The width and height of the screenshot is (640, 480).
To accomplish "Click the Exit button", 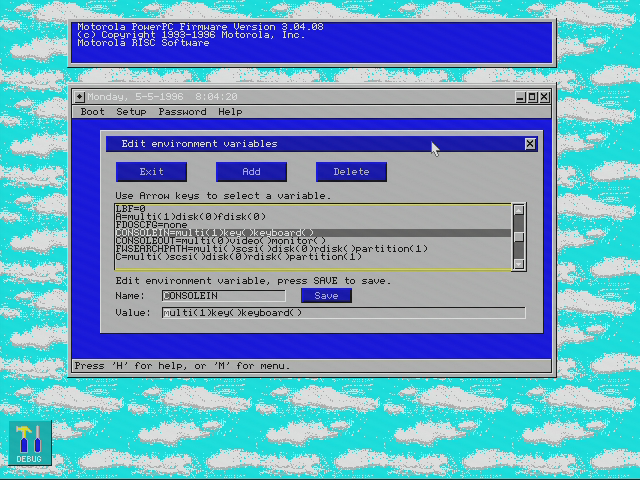I will (x=151, y=172).
